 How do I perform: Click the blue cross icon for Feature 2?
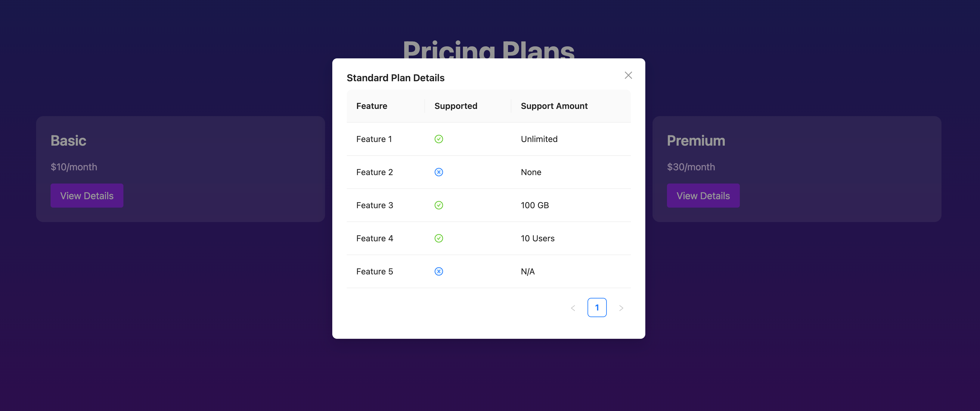[x=439, y=172]
